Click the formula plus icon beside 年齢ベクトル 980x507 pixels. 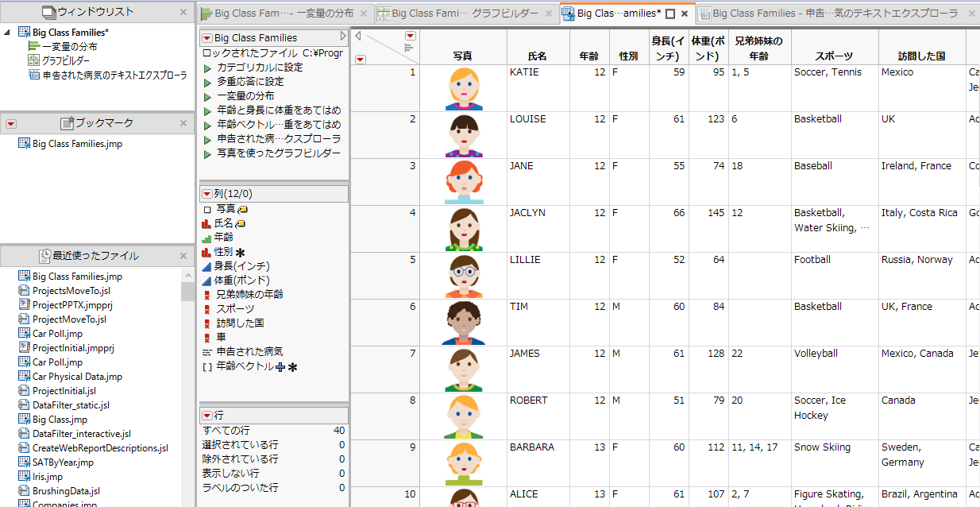click(x=280, y=367)
